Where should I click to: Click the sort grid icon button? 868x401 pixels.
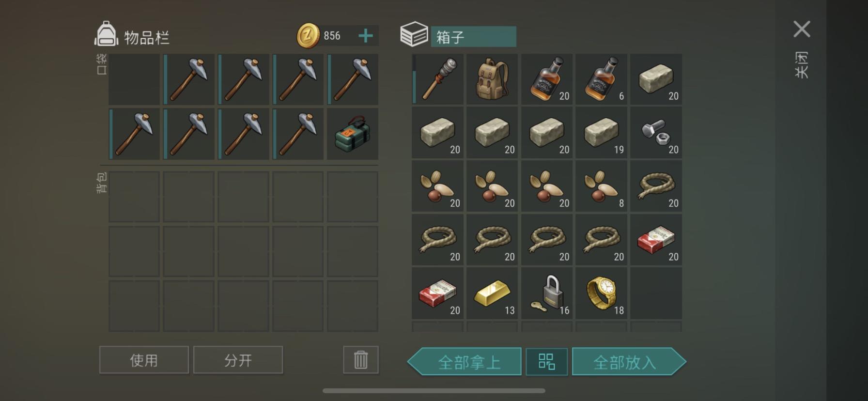pos(547,362)
